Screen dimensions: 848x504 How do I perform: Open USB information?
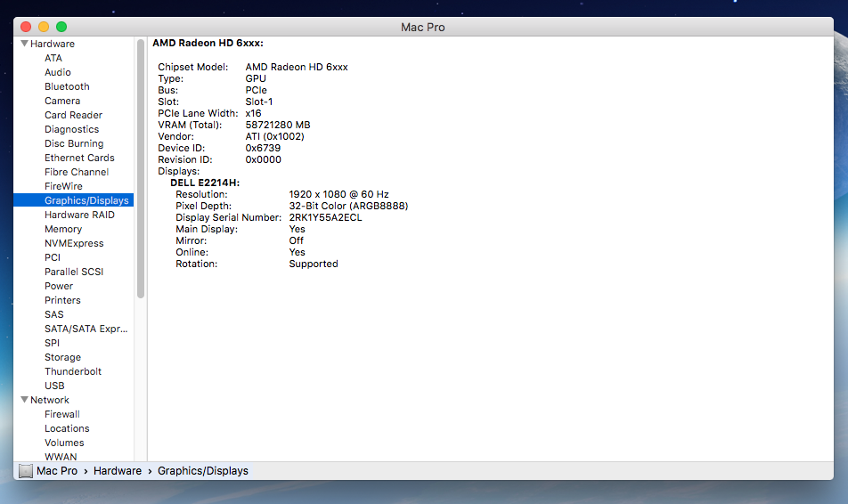(54, 386)
